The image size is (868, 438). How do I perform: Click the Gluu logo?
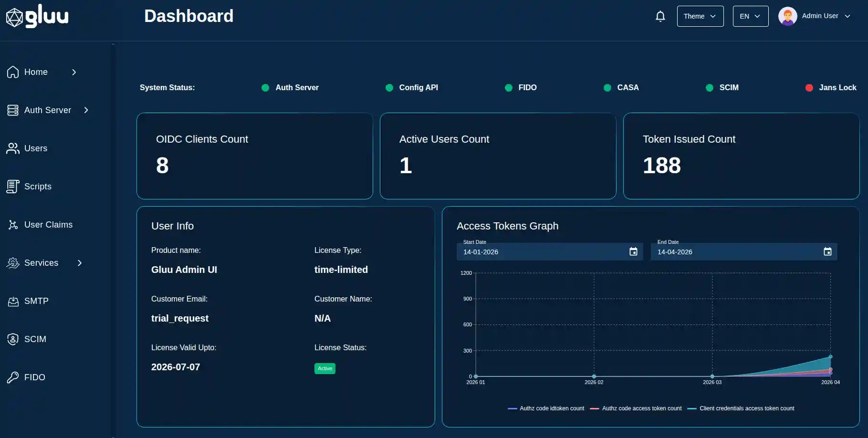point(37,17)
